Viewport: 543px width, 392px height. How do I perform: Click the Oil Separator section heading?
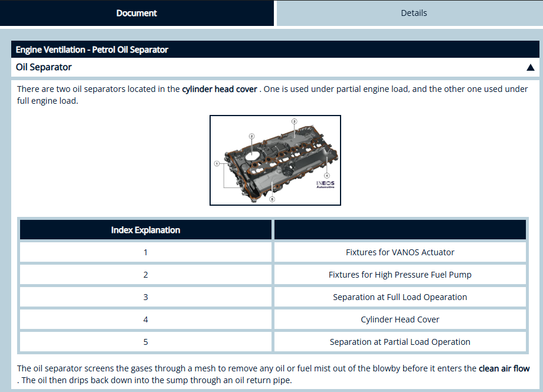tap(44, 67)
